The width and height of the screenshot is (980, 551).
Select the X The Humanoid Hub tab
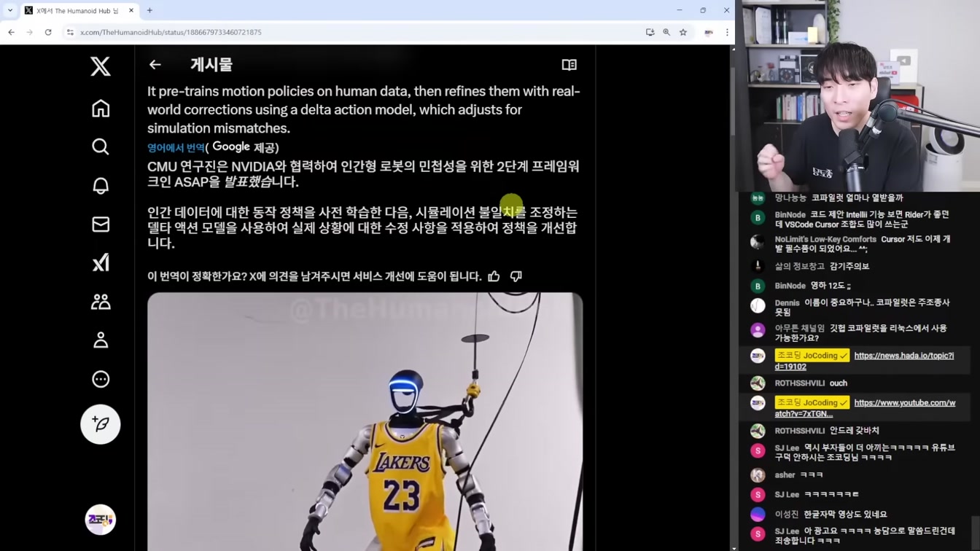click(x=79, y=10)
